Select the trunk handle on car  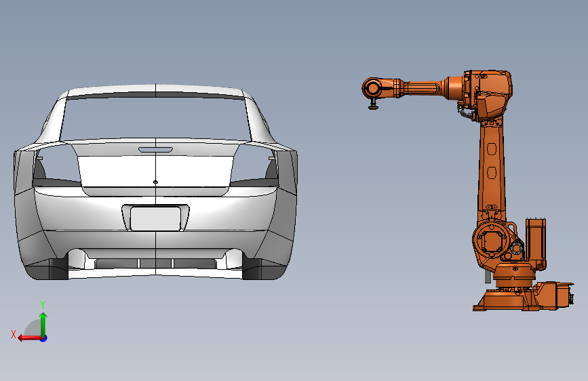click(x=155, y=150)
